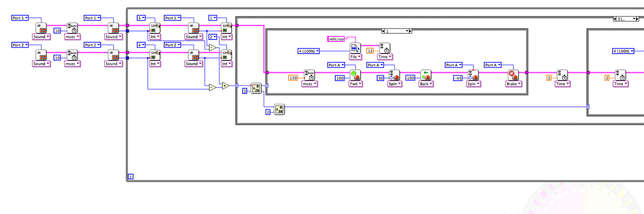The image size is (644, 214).
Task: Open the Time selector beside File selector
Action: click(385, 57)
